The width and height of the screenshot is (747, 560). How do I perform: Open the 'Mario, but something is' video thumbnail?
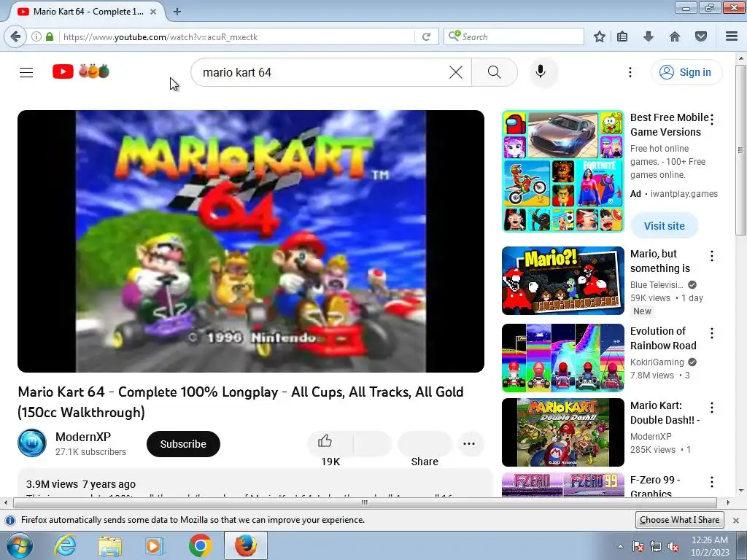(562, 281)
